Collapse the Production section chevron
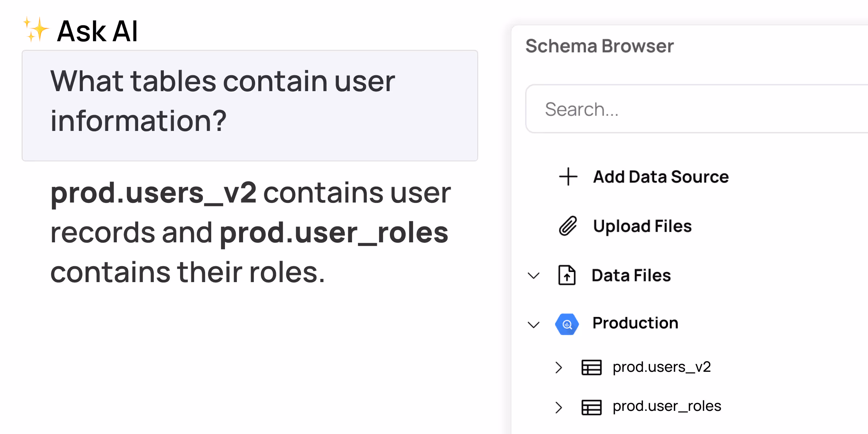 click(533, 324)
